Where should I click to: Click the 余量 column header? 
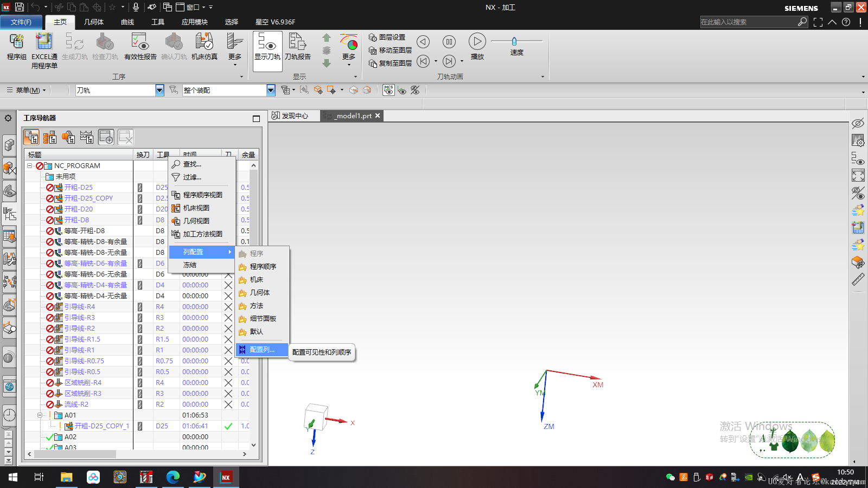(248, 155)
